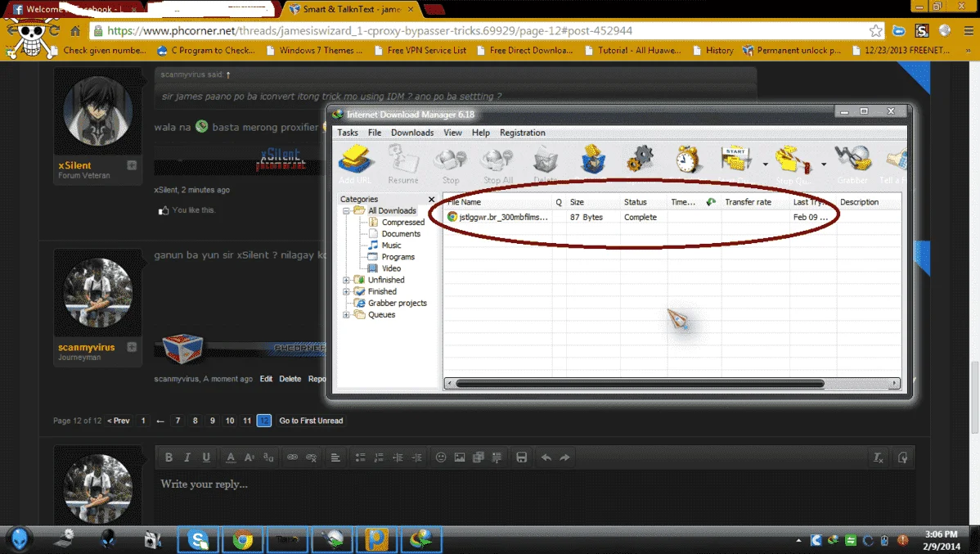
Task: Select Grabber projects in the tree
Action: pyautogui.click(x=397, y=304)
